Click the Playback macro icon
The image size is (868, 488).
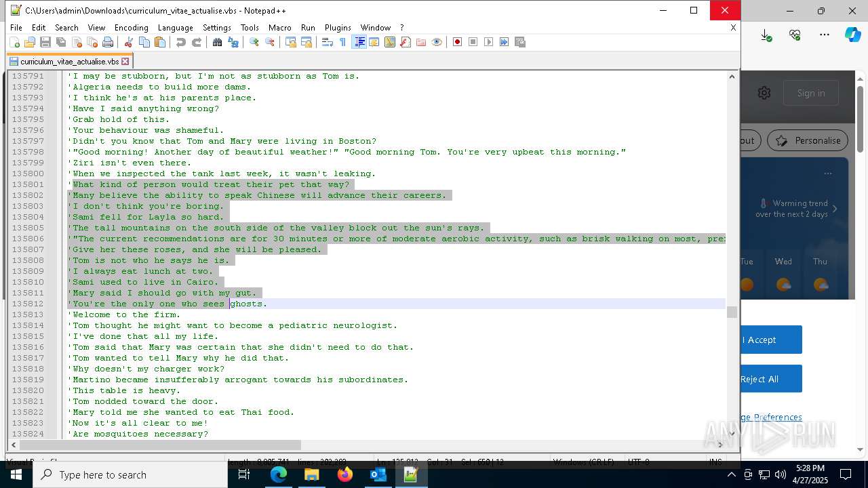click(x=489, y=42)
